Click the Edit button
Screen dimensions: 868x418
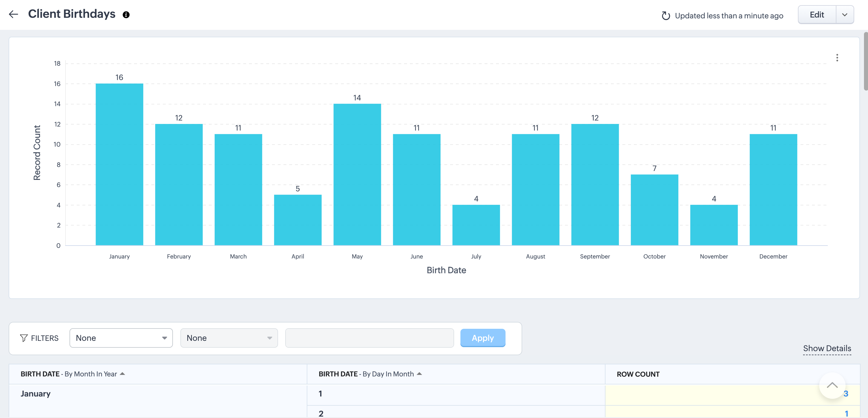817,15
